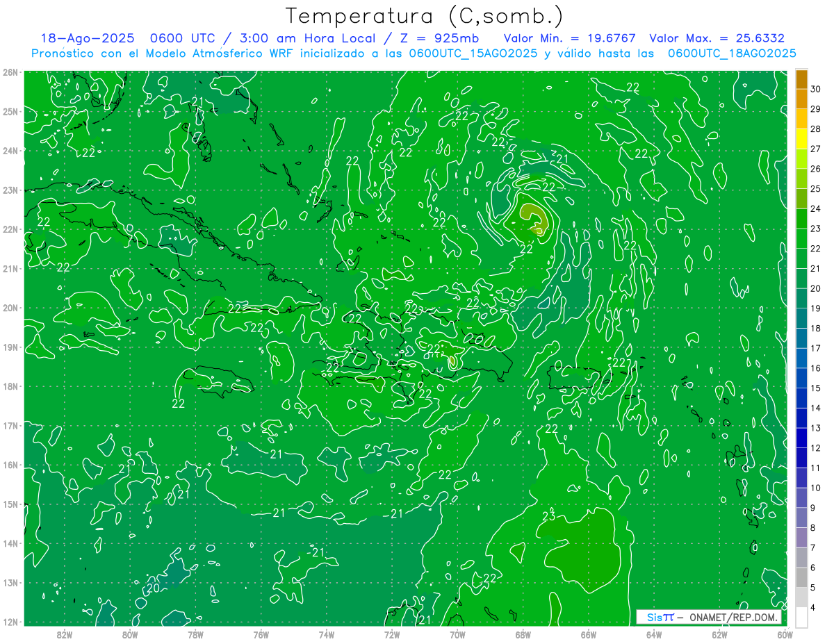Select "Valor Max. = 25.6332" text
The image size is (834, 644).
717,38
